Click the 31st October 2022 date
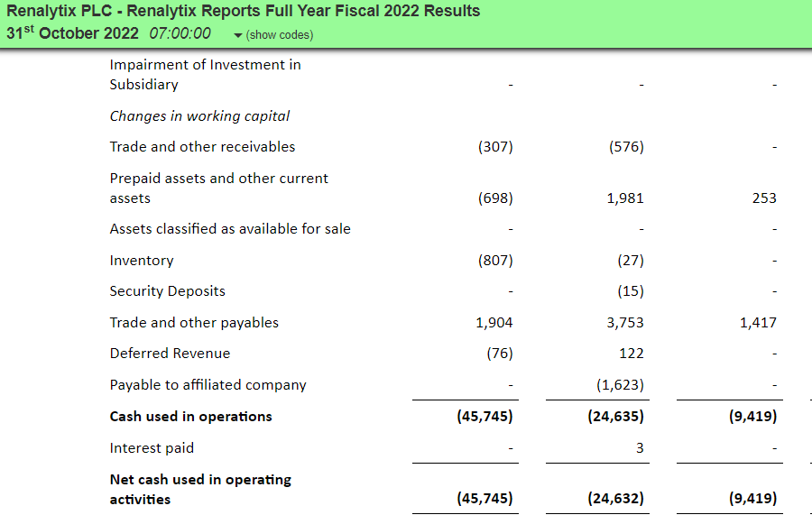 (x=72, y=32)
